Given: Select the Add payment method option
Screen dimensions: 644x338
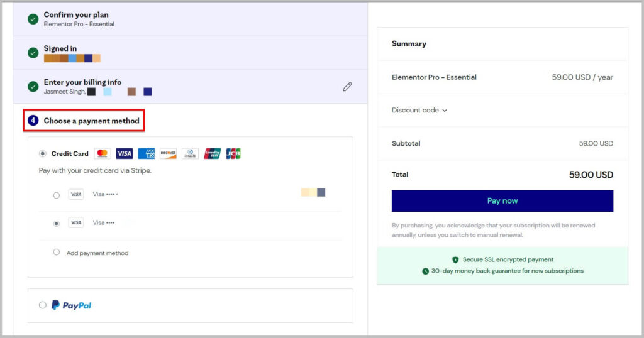Looking at the screenshot, I should [57, 253].
